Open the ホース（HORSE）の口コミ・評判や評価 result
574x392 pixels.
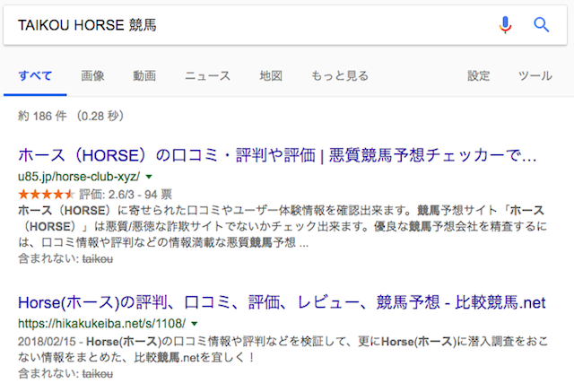277,155
